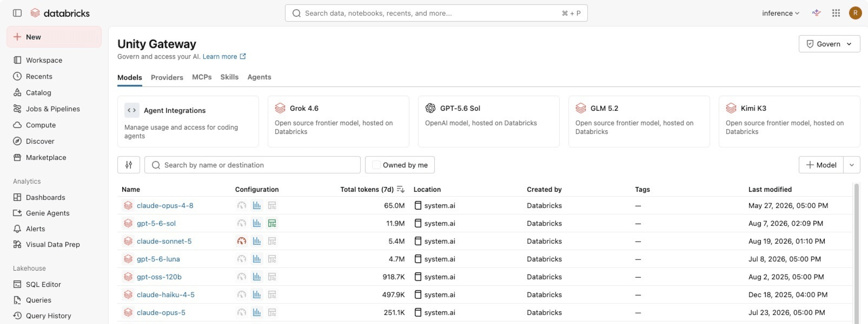Click gauge icon in claude-opus-4-8 row
Screen dimensions: 868x324
coord(242,205)
